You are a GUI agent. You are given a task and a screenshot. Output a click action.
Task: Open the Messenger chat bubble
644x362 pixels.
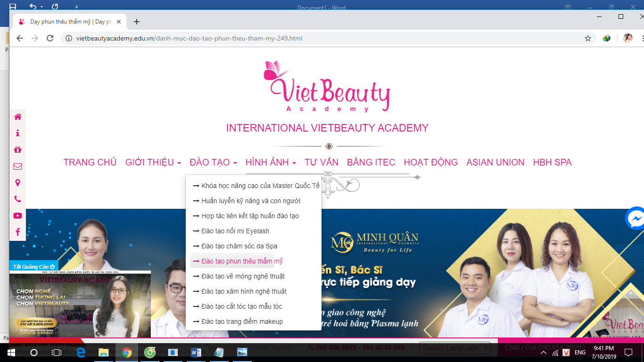point(636,219)
